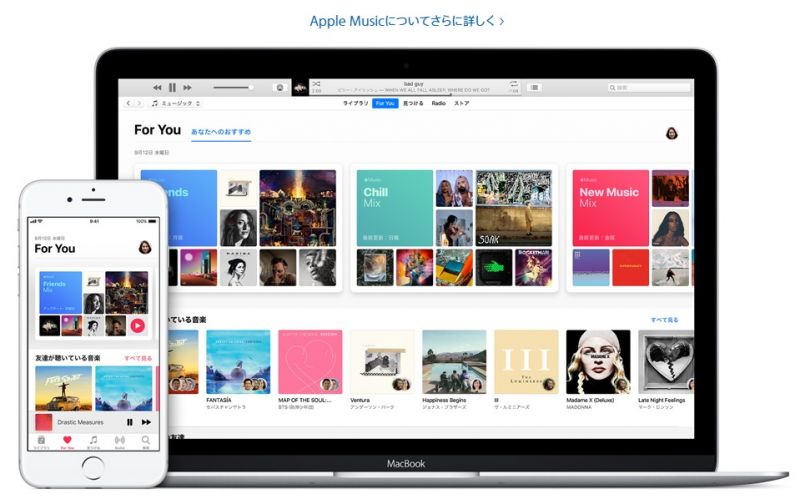
Task: Open the Madame X (Deluxe) album
Action: coord(598,362)
